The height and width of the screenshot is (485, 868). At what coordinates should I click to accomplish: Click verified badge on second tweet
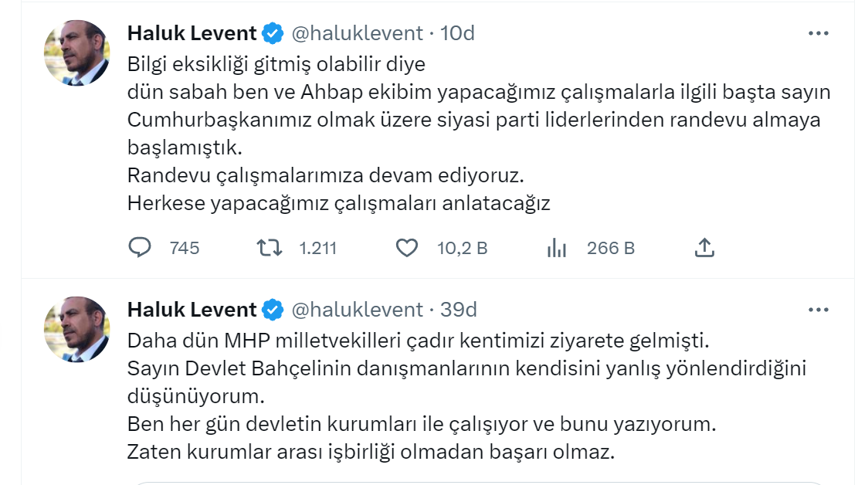tap(273, 310)
